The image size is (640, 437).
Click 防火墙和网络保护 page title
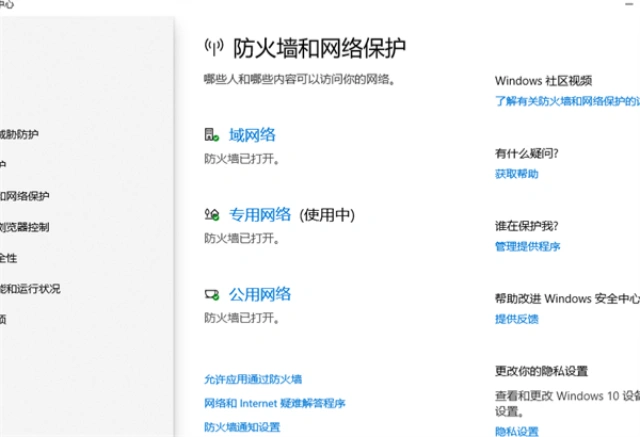coord(319,48)
